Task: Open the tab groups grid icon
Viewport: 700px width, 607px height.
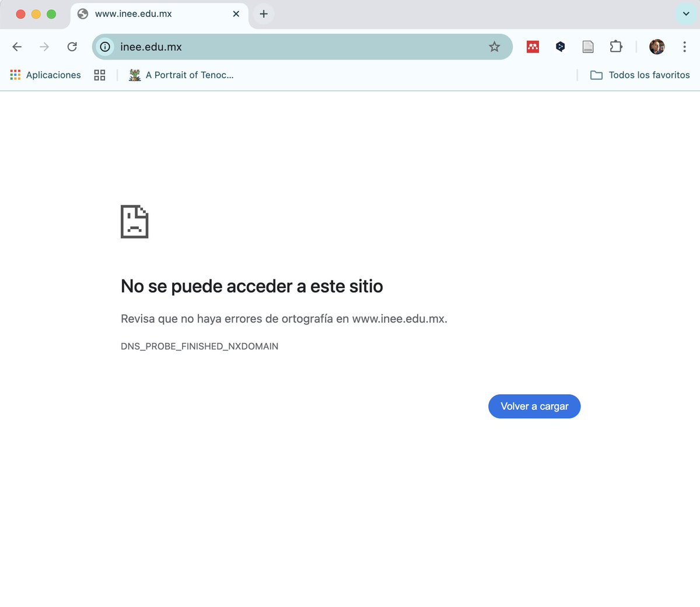Action: tap(100, 75)
